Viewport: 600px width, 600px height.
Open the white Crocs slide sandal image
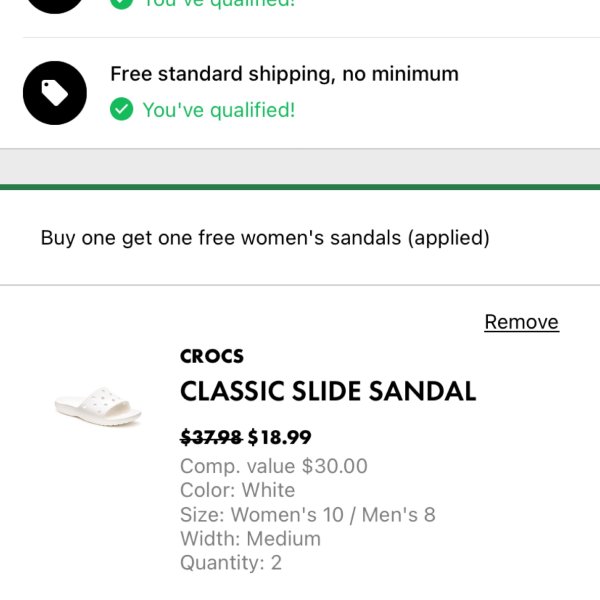98,407
